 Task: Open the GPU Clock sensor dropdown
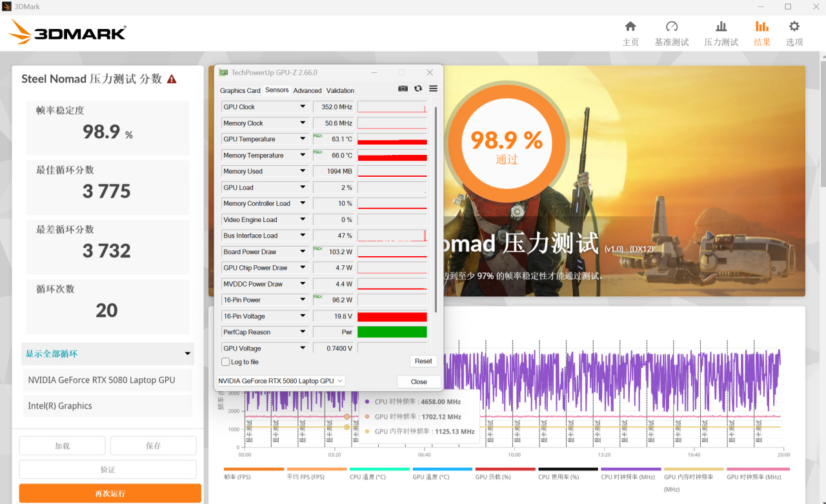(303, 107)
